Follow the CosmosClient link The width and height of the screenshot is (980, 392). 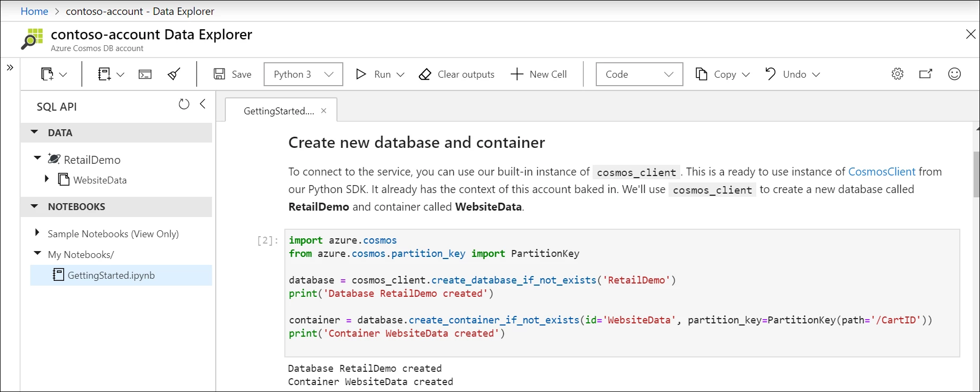pyautogui.click(x=882, y=172)
